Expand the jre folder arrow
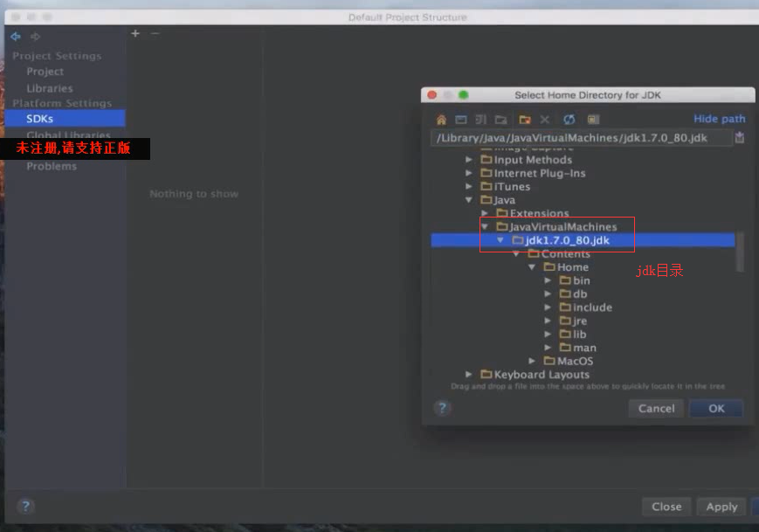This screenshot has width=759, height=532. point(548,321)
